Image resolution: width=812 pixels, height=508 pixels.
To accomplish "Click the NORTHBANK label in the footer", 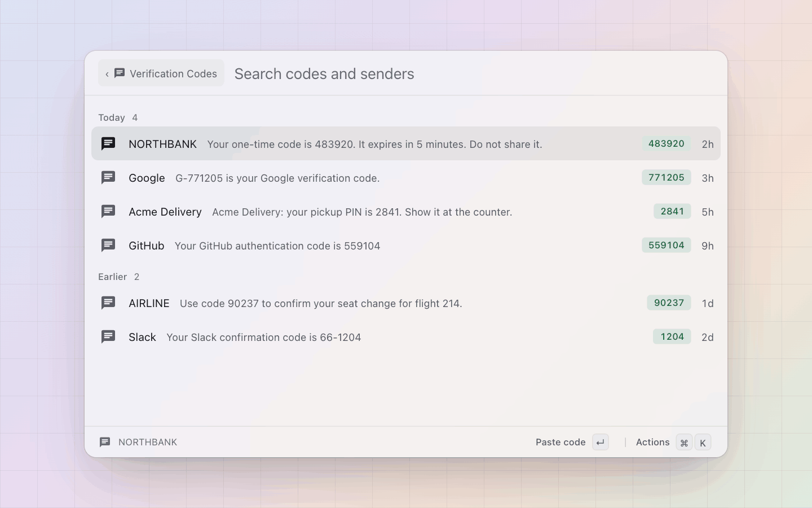I will tap(148, 442).
